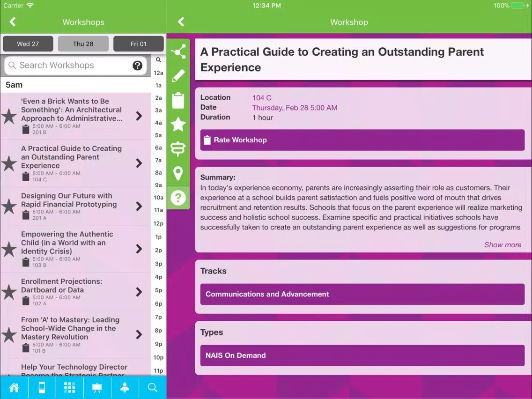The height and width of the screenshot is (399, 532).
Task: Jump to 12p in the time index
Action: (158, 223)
